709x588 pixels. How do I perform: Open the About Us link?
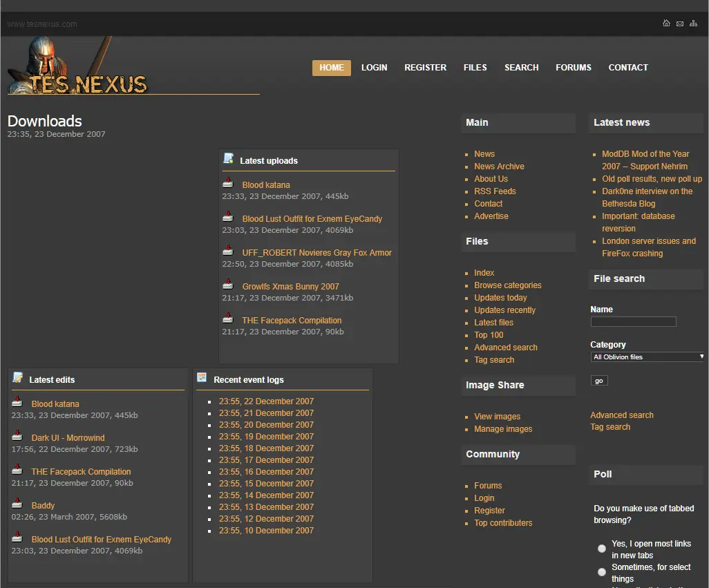(491, 179)
